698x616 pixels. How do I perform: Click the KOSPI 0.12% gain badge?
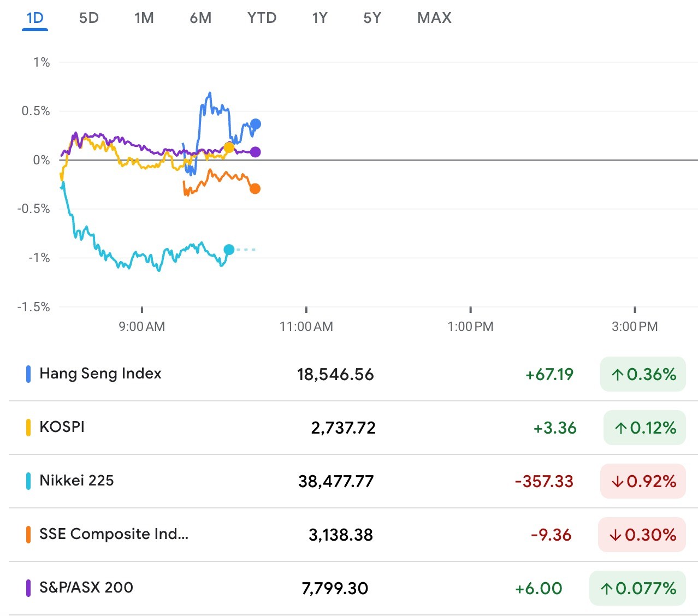click(x=644, y=428)
